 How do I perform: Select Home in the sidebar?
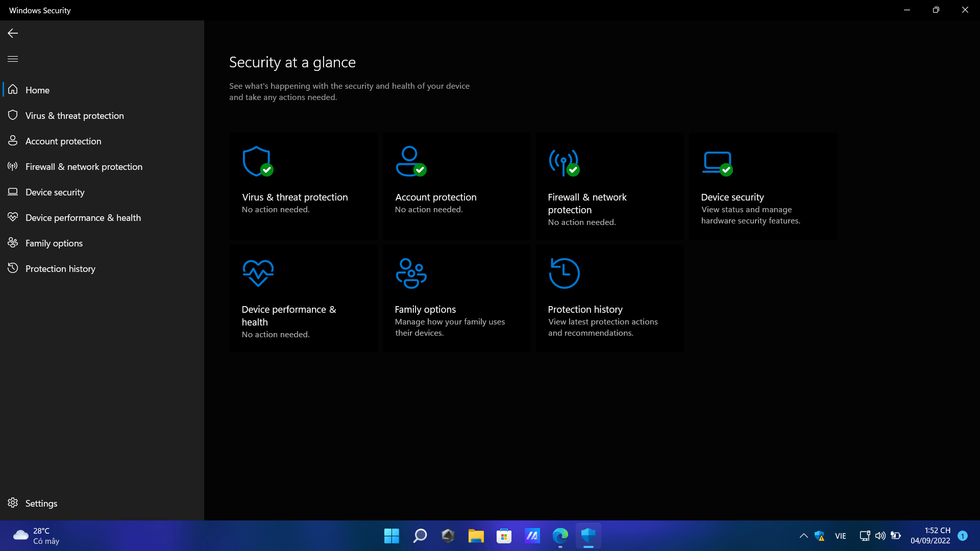[102, 90]
